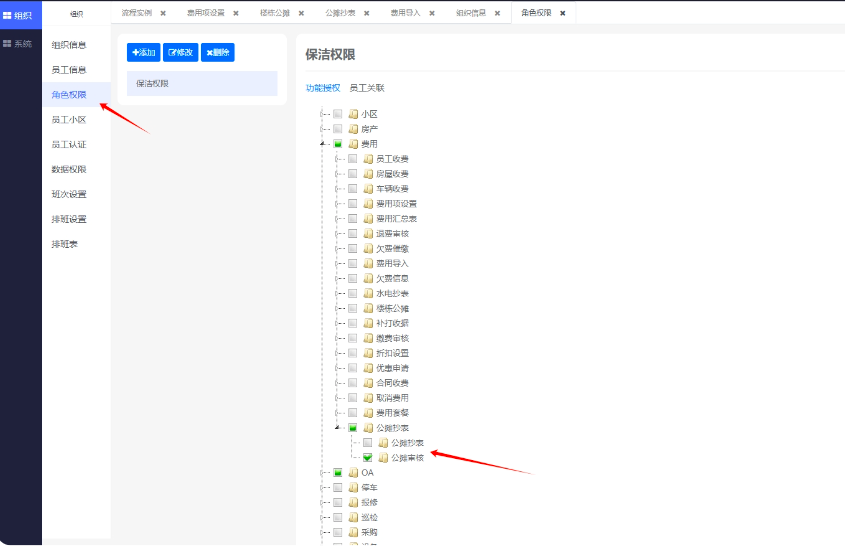Click the 费用汇总表 folder icon
The image size is (845, 554).
tap(369, 218)
